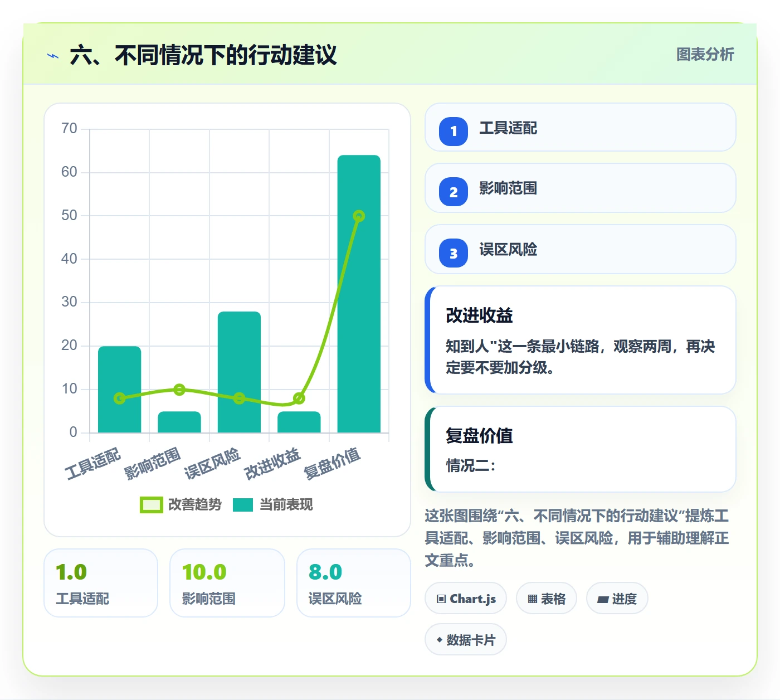This screenshot has height=700, width=780.
Task: Click the trend line point at value 50
Action: [x=359, y=216]
